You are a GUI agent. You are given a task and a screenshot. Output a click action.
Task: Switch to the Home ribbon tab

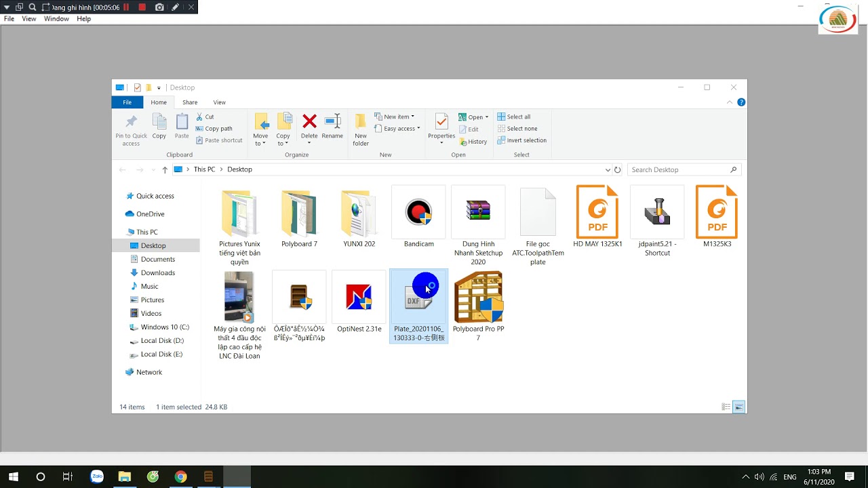159,102
